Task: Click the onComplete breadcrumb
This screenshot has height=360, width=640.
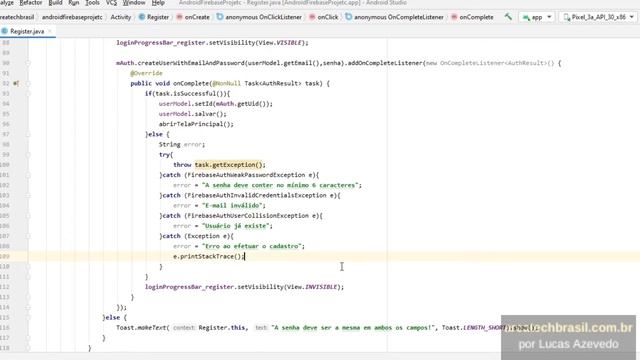Action: 472,17
